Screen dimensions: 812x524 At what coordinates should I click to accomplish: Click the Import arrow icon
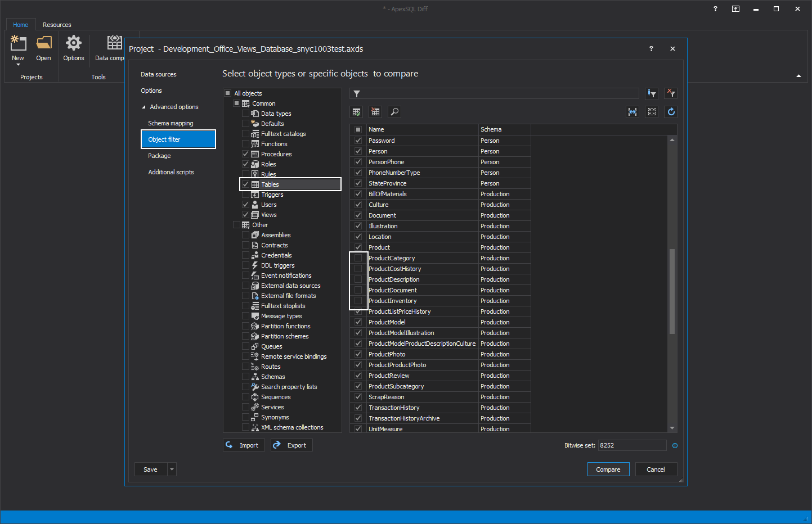(229, 445)
